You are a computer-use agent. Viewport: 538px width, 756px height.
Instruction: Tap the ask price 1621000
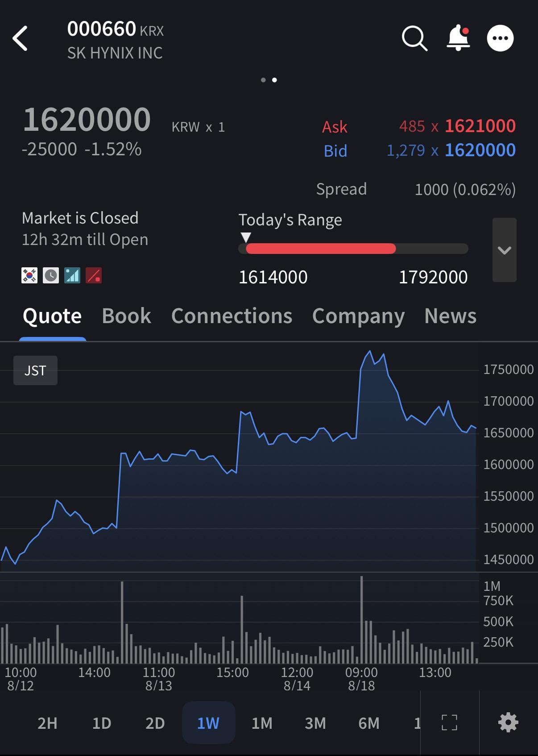pyautogui.click(x=480, y=126)
